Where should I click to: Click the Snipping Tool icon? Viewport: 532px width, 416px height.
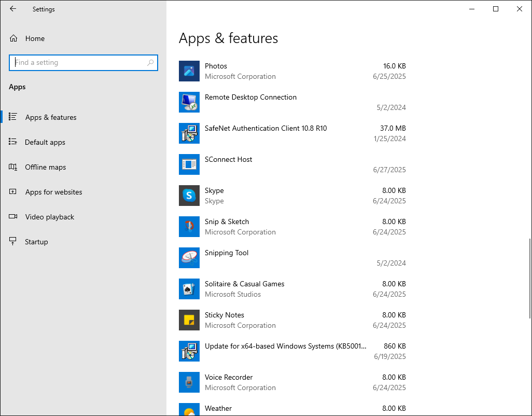[x=189, y=258]
